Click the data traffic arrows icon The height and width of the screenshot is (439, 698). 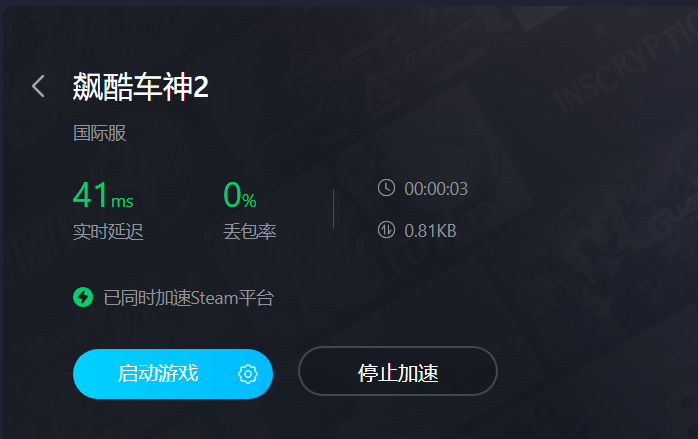386,230
